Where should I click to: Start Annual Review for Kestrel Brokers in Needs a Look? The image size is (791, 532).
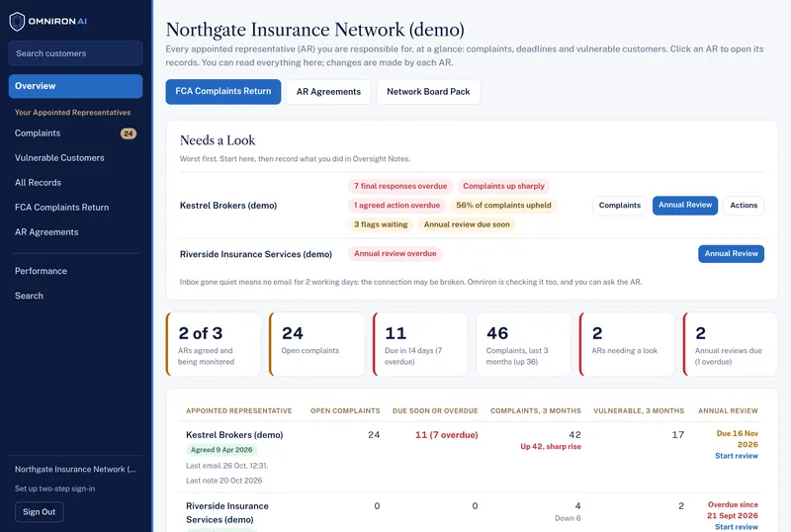[685, 206]
